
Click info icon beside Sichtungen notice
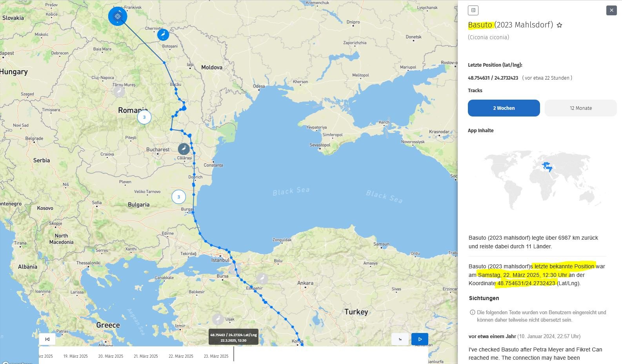(x=472, y=313)
